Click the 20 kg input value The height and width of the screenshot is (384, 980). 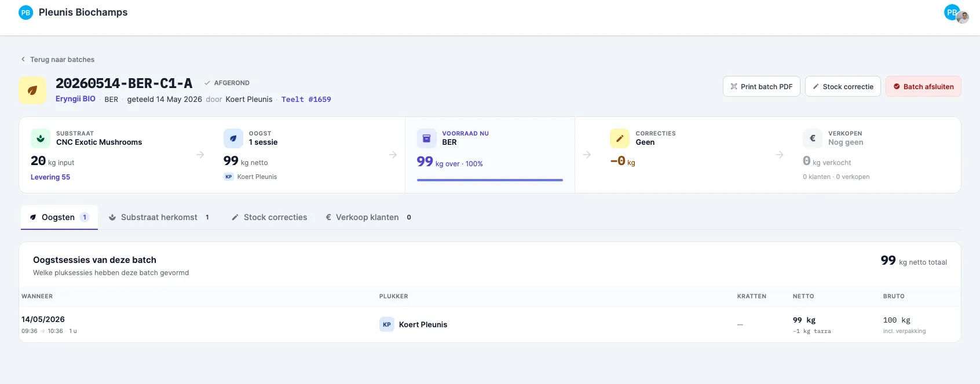pyautogui.click(x=53, y=161)
